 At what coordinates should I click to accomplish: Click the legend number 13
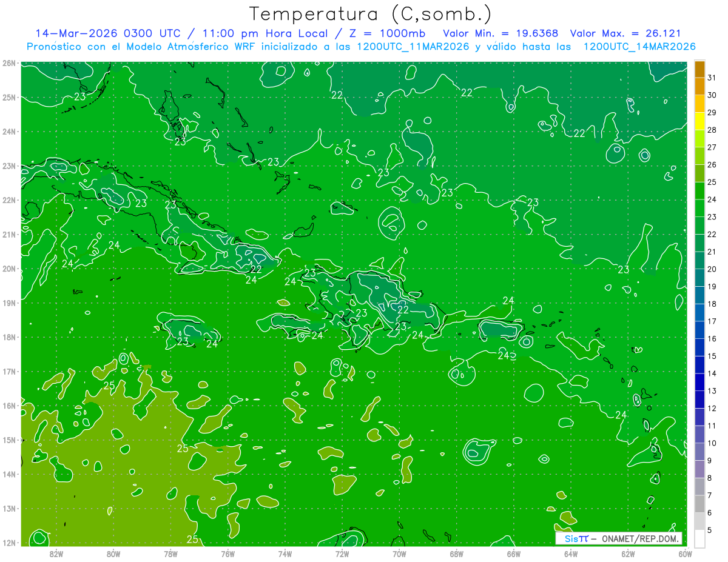pos(712,391)
